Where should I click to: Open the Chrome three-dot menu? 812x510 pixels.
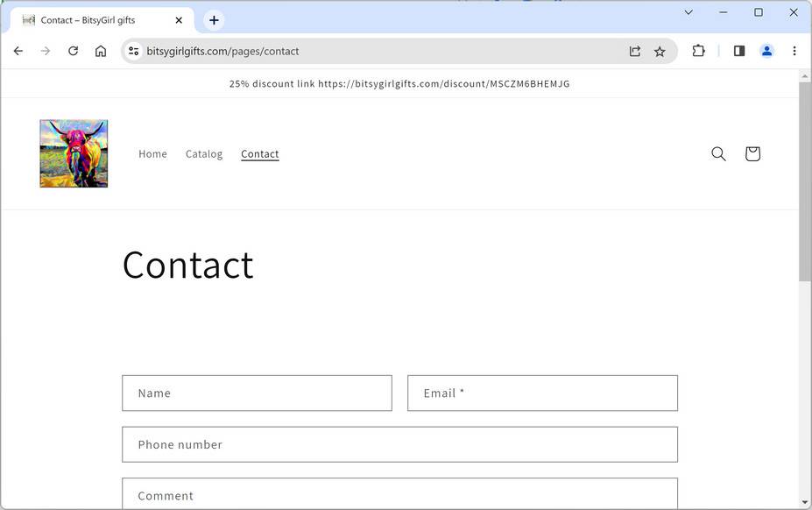tap(794, 52)
